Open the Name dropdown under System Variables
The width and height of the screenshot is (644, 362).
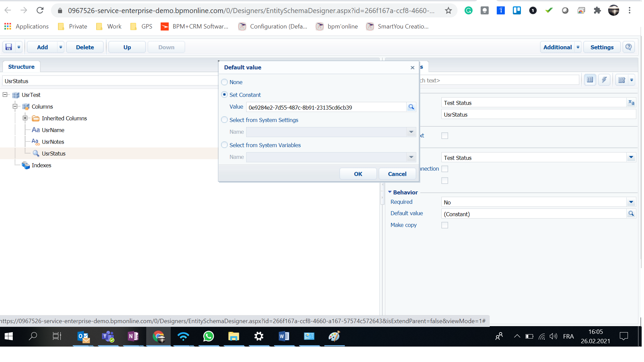411,157
